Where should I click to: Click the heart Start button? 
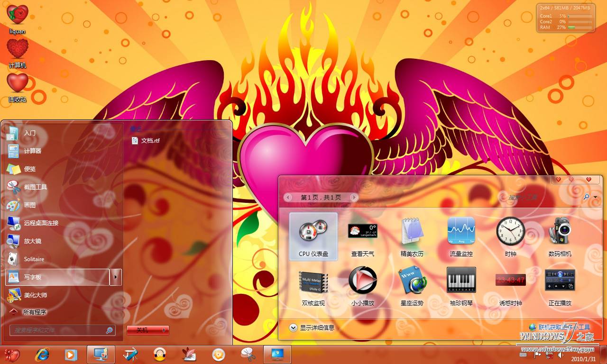[12, 355]
